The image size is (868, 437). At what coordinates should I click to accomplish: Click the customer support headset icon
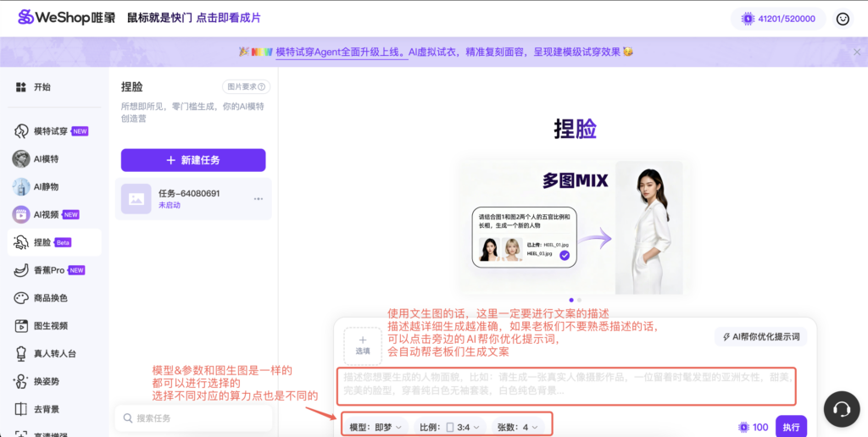click(x=841, y=408)
